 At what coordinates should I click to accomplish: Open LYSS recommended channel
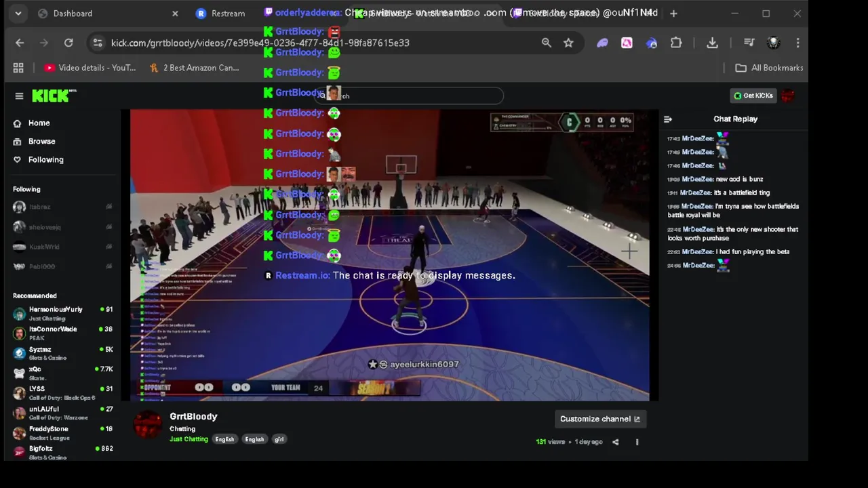point(62,393)
